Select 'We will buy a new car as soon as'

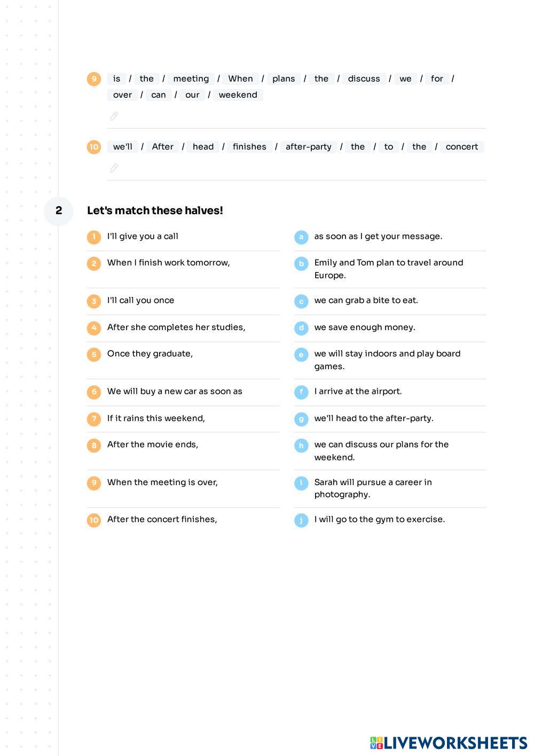pyautogui.click(x=175, y=392)
